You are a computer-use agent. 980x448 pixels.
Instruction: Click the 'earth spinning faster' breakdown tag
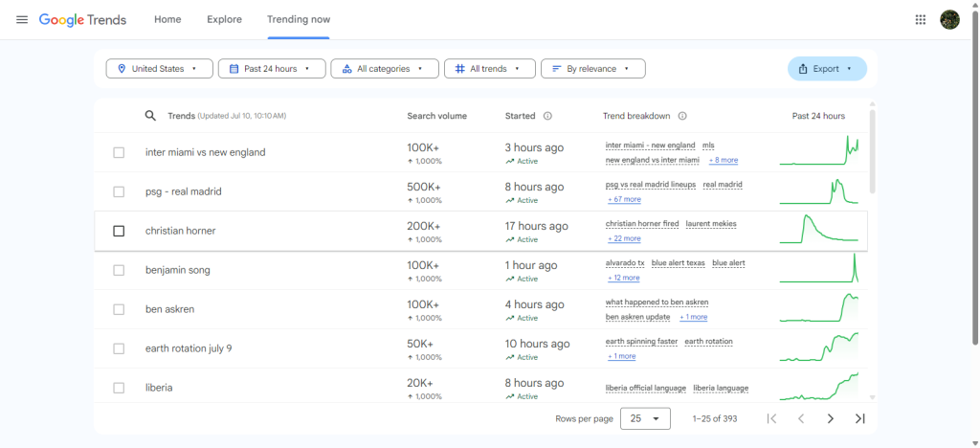(x=641, y=342)
